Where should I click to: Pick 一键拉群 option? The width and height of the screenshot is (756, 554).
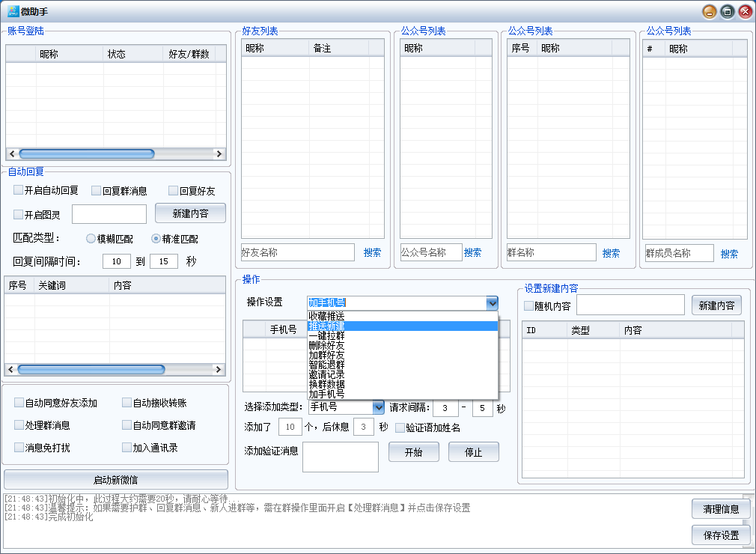[403, 335]
